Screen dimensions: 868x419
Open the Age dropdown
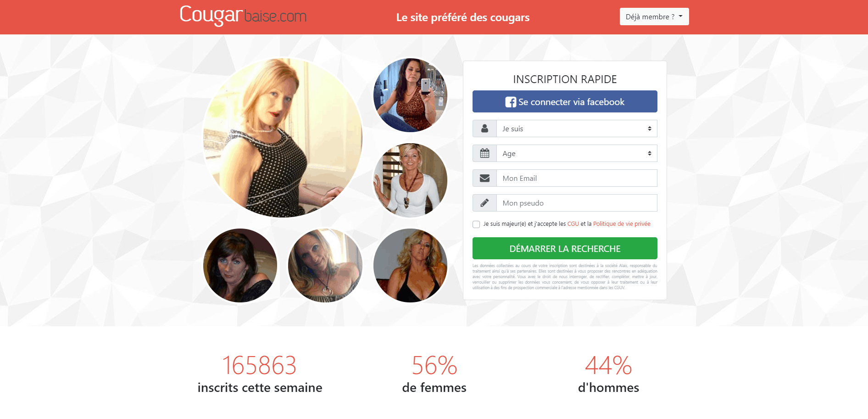coord(577,153)
